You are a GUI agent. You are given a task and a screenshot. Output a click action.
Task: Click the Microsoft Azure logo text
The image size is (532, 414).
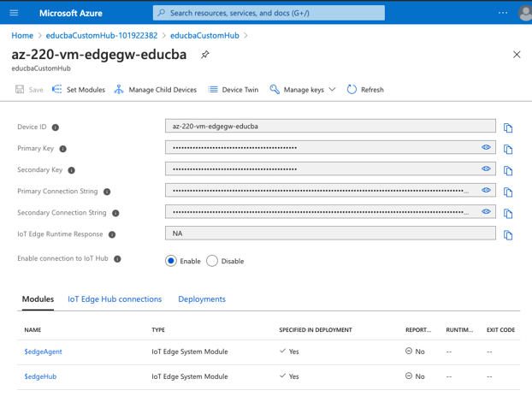tap(71, 13)
